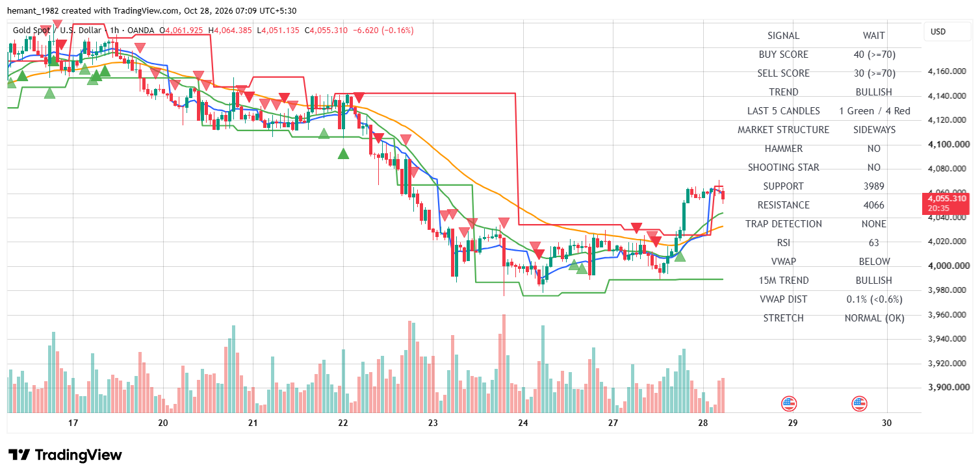This screenshot has width=980, height=476.
Task: Click the SELL SCORE value 30 (>=70)
Action: 874,73
